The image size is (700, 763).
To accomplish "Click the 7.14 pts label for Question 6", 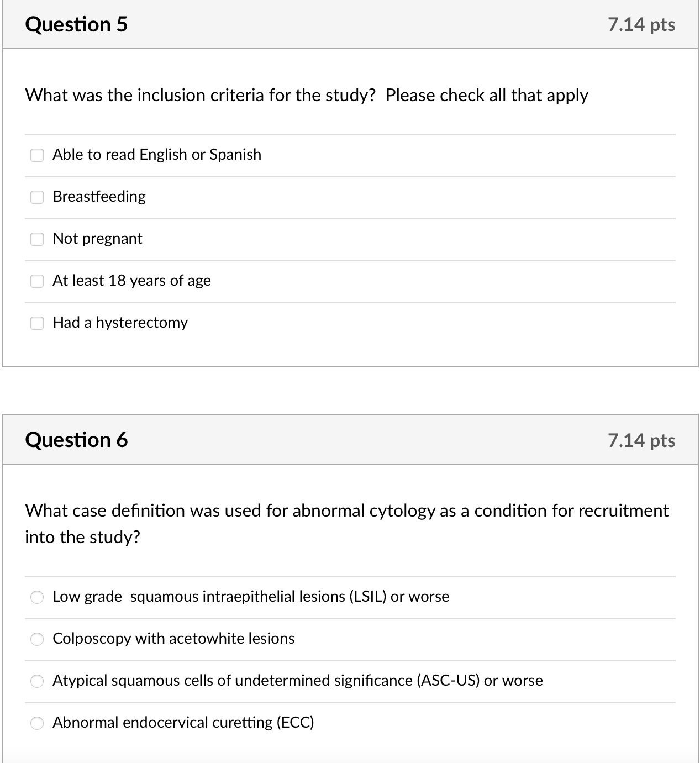I will 641,440.
